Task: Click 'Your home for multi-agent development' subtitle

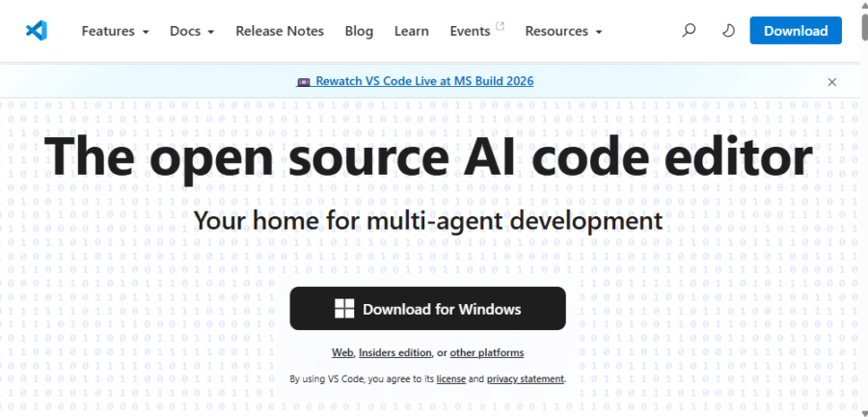Action: [428, 221]
